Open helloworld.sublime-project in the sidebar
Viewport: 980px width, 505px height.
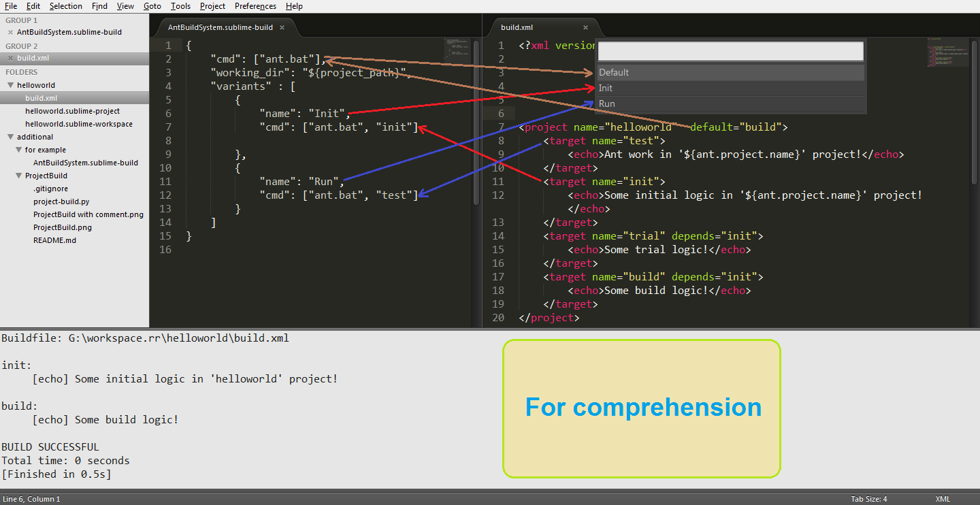click(72, 111)
